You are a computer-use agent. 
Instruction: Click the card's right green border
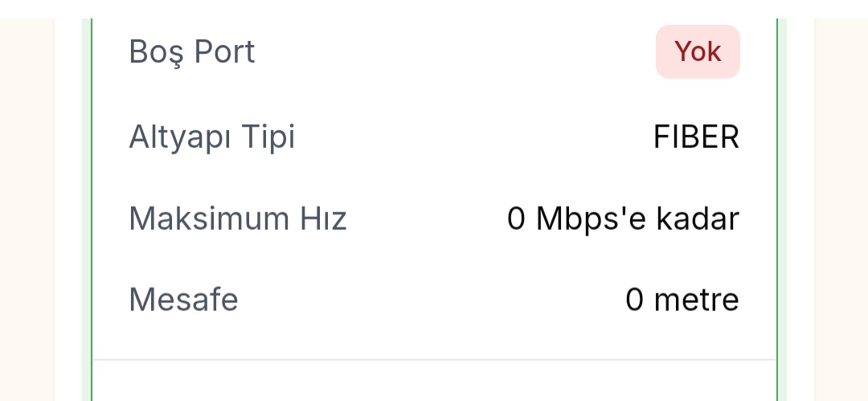click(777, 201)
